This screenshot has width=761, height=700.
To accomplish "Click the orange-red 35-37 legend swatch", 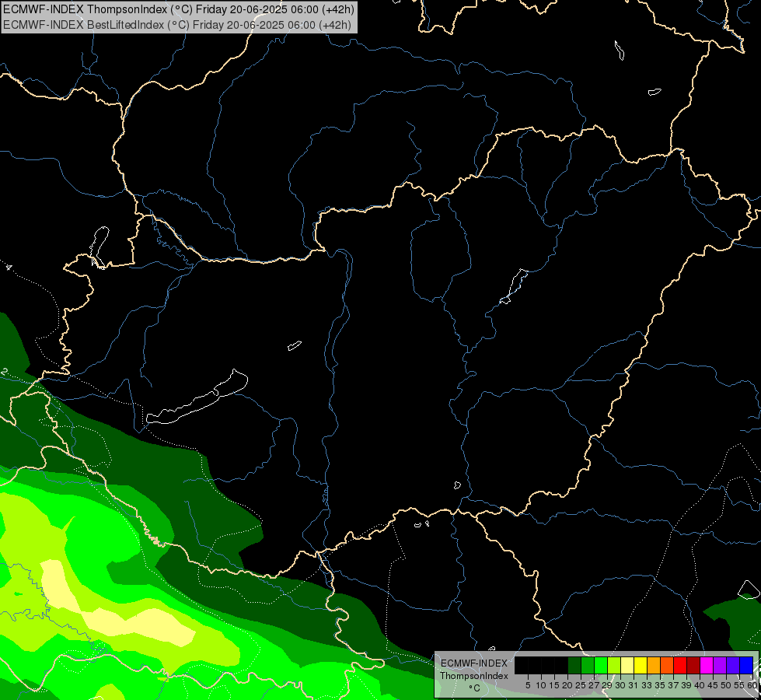I will (667, 665).
